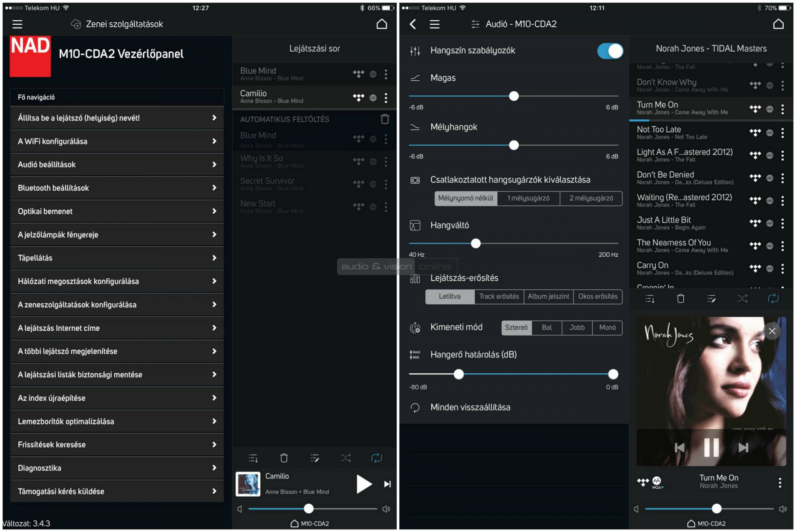Image resolution: width=796 pixels, height=532 pixels.
Task: Tap Camilio album thumbnail in left player
Action: tap(248, 484)
